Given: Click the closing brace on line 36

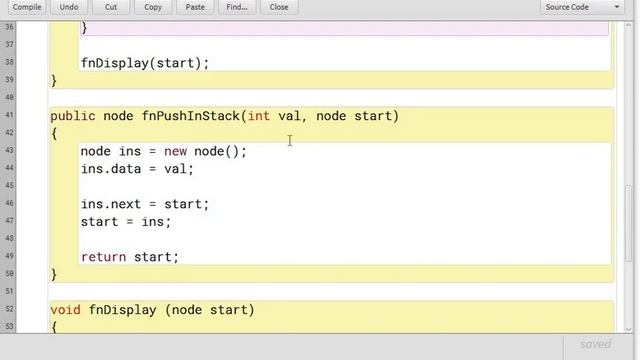Looking at the screenshot, I should click(84, 28).
